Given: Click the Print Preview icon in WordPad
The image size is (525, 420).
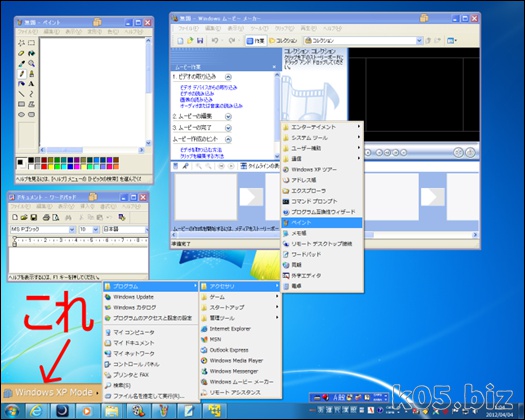Looking at the screenshot, I should click(56, 217).
